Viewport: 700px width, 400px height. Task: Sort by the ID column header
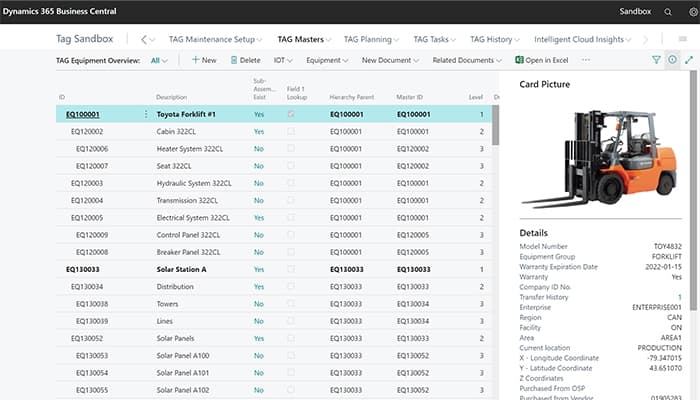point(62,97)
